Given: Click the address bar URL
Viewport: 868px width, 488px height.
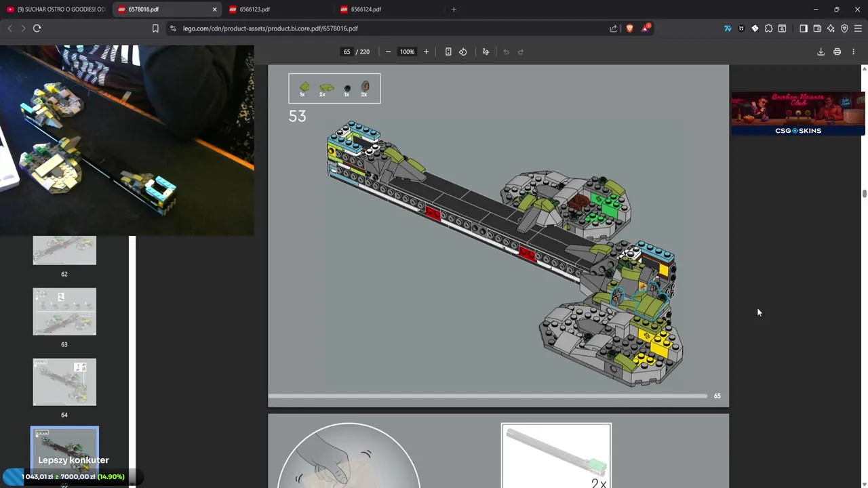Looking at the screenshot, I should click(x=270, y=28).
